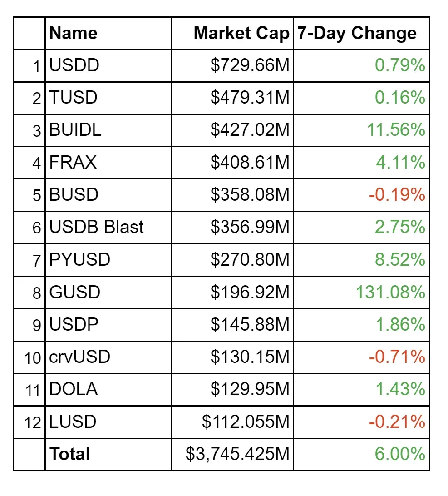Select the crvUSD name cell

coord(79,357)
